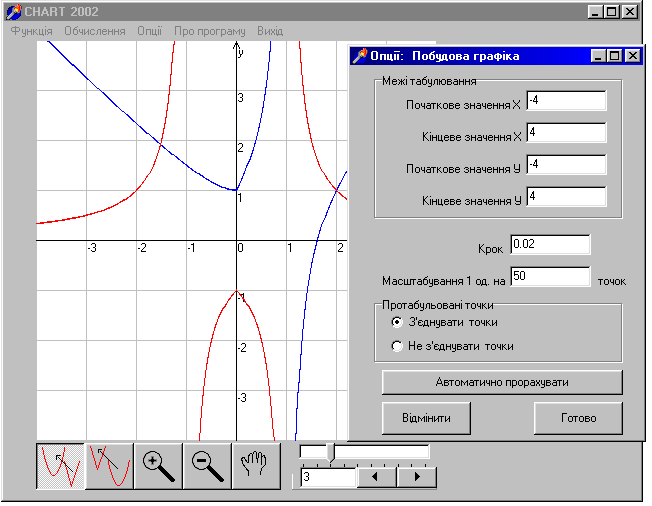This screenshot has width=652, height=506.
Task: Open the Обчислення menu
Action: 94,31
